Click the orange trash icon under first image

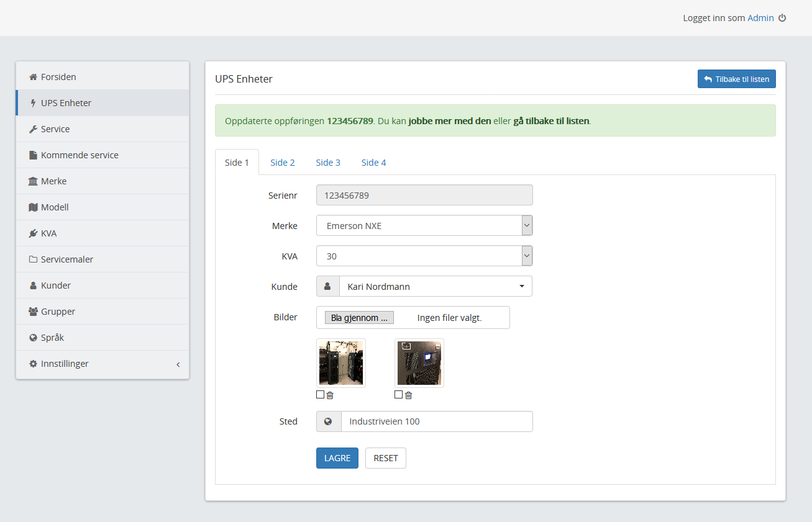pyautogui.click(x=330, y=395)
